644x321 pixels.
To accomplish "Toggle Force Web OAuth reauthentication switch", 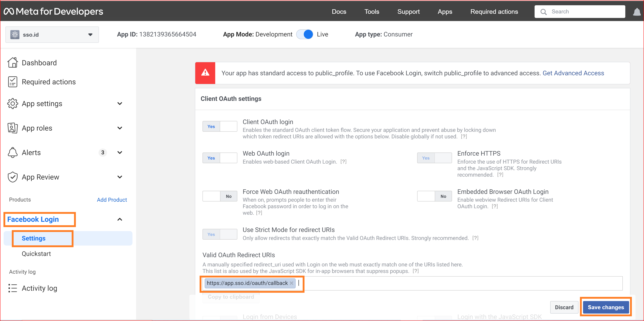I will coord(220,196).
